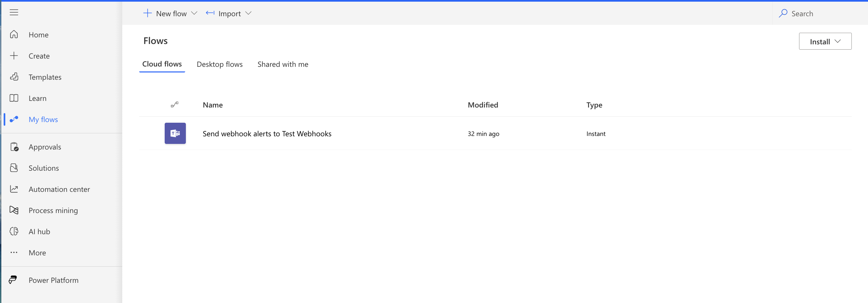Click the New flow plus icon
The width and height of the screenshot is (868, 303).
(147, 13)
